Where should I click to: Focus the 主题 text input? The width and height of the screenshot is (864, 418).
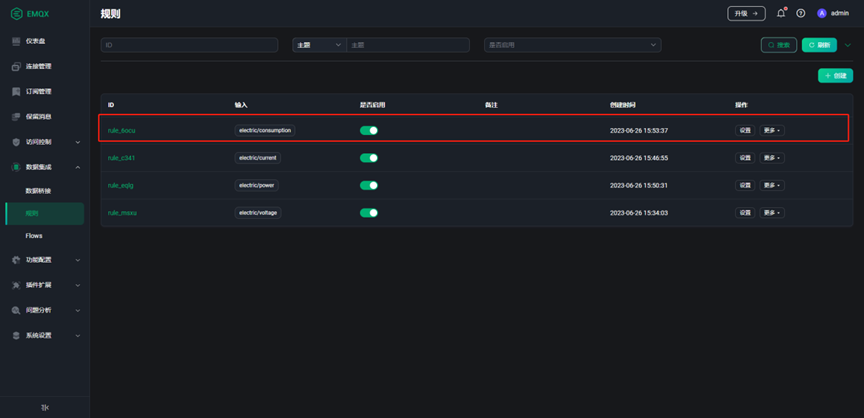408,45
